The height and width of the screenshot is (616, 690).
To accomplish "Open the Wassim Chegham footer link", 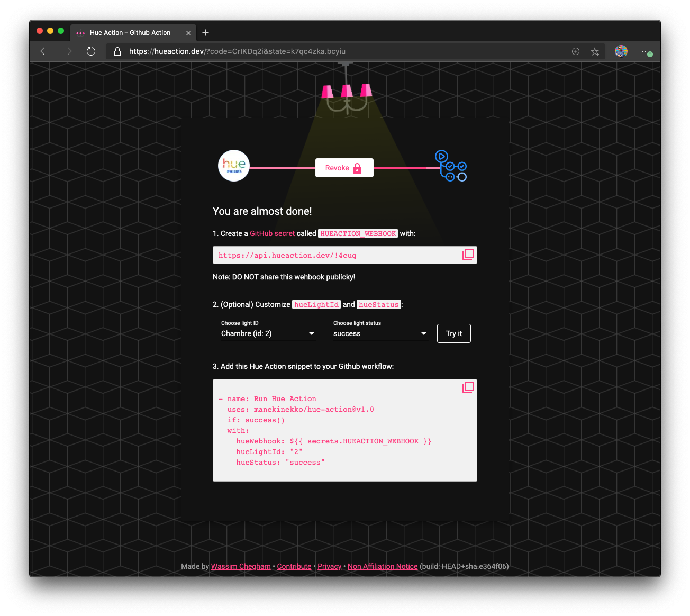I will pos(241,566).
